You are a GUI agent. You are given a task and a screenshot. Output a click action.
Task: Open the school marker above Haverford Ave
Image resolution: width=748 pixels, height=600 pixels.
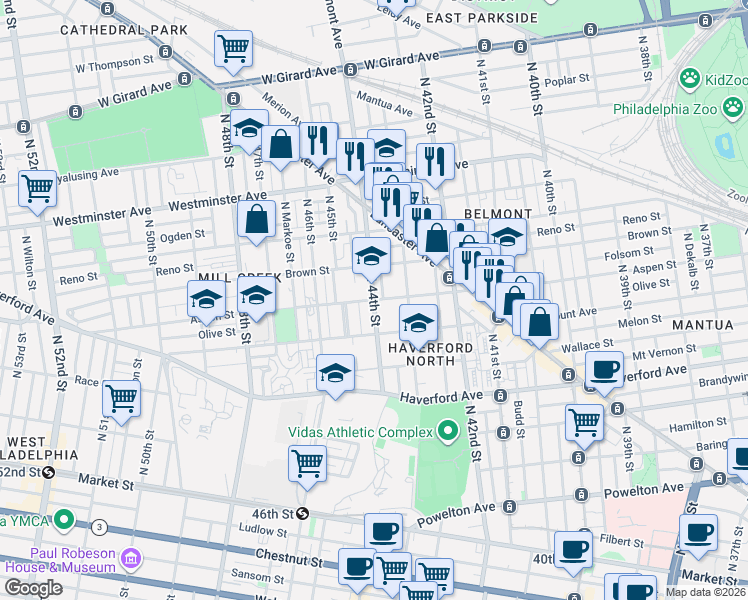point(335,376)
